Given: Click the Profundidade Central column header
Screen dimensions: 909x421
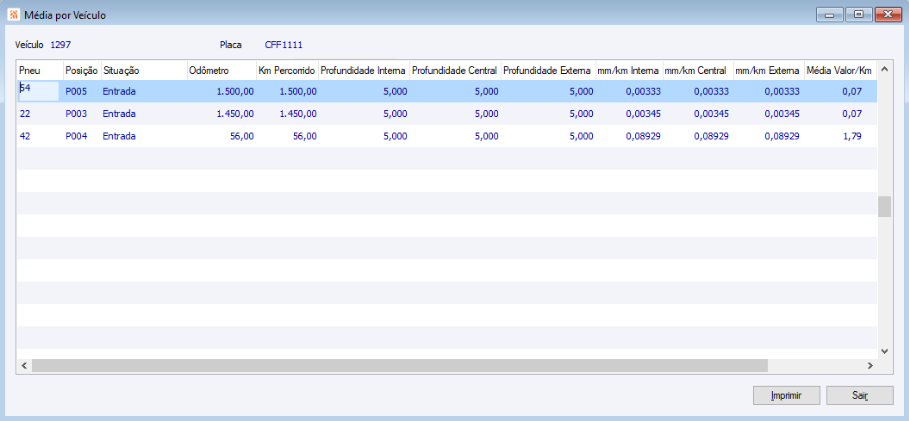Looking at the screenshot, I should tap(455, 70).
